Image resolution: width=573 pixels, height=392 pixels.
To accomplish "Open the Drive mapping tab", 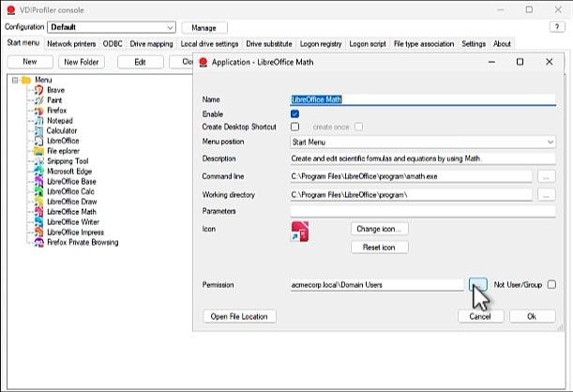I will click(x=151, y=44).
